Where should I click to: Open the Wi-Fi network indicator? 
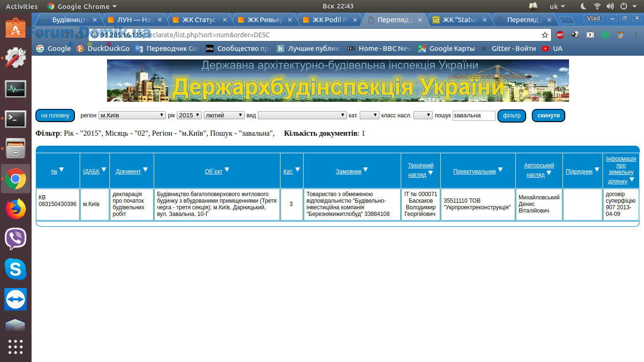coord(597,6)
